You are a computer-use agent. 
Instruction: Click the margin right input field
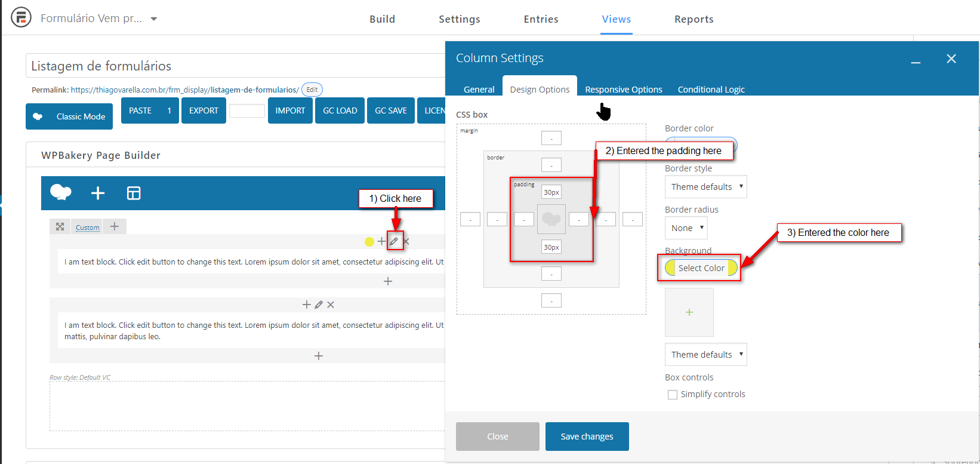(x=633, y=219)
